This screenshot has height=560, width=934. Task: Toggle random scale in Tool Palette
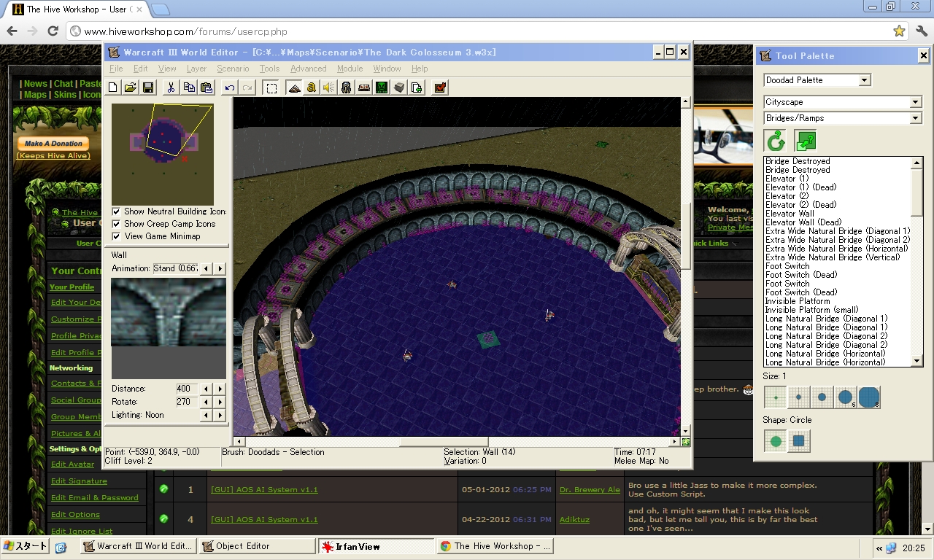[806, 141]
